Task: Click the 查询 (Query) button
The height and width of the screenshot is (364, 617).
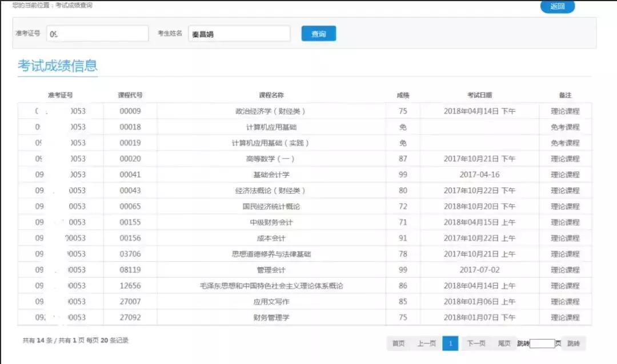Action: (318, 33)
